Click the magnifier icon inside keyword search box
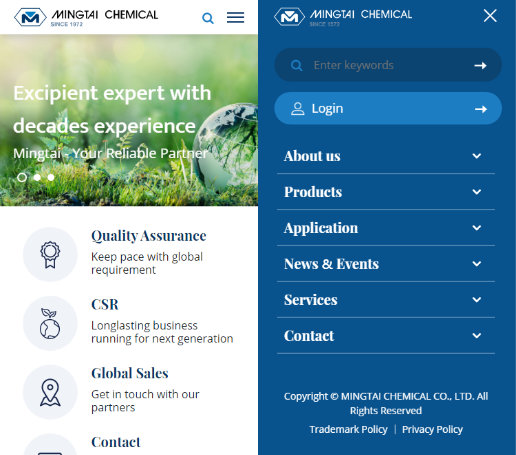Viewport: 516px width, 455px height. [x=296, y=65]
